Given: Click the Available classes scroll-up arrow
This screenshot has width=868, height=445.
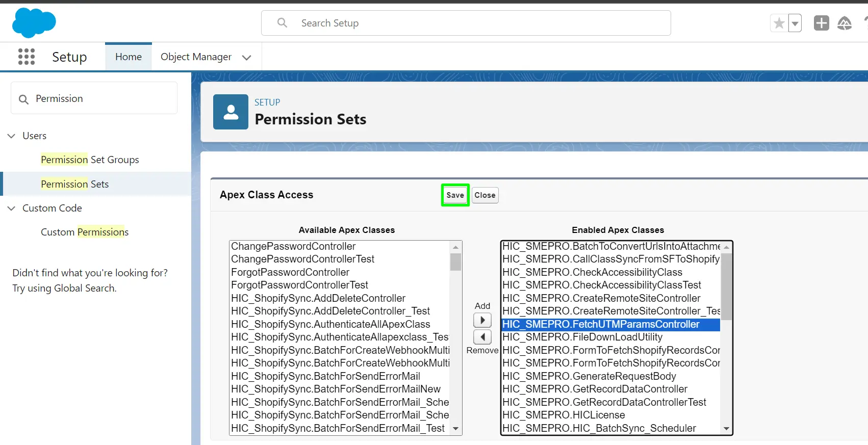Looking at the screenshot, I should (455, 247).
